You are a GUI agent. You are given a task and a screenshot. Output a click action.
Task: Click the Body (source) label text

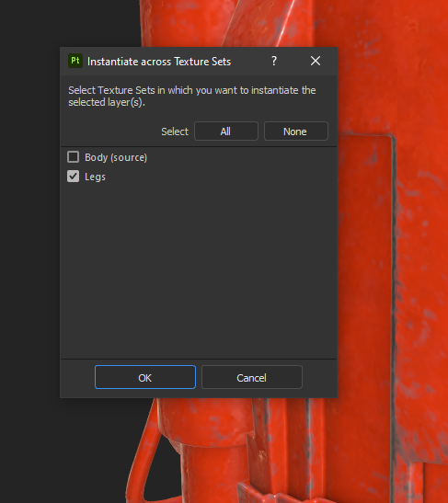pos(116,157)
